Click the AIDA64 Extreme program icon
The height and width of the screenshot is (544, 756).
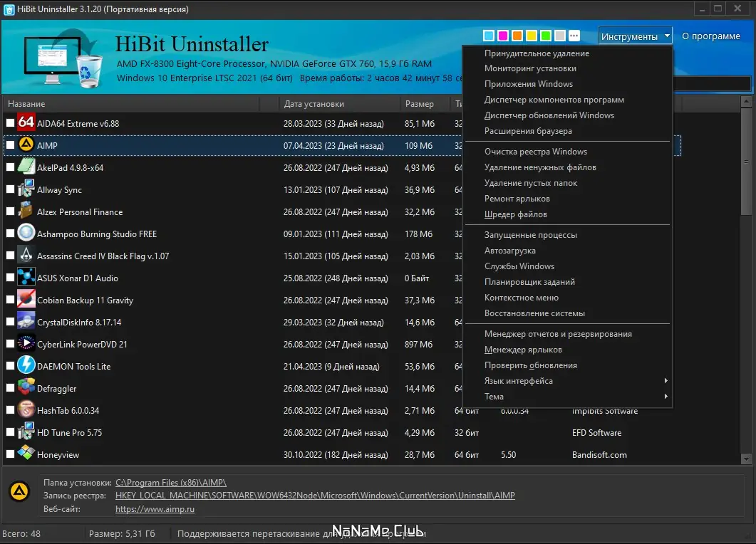(26, 122)
